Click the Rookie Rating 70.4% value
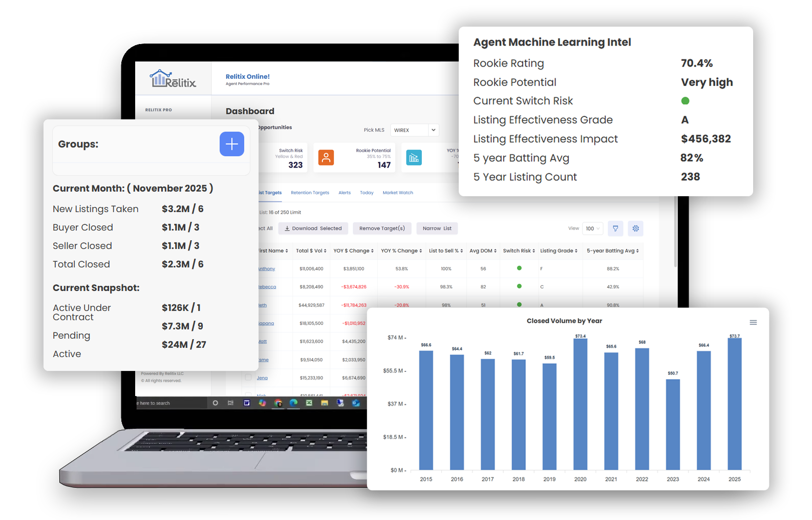The image size is (812, 520). click(696, 63)
